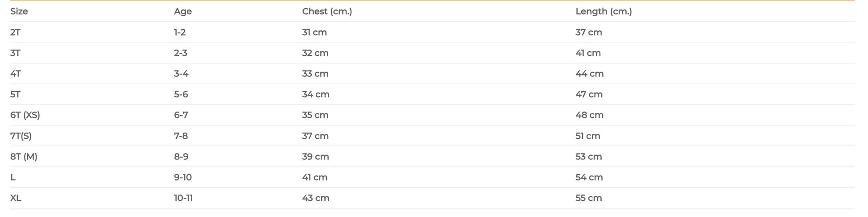Click the 4T size label
Viewport: 868px width, 217px height.
point(16,74)
